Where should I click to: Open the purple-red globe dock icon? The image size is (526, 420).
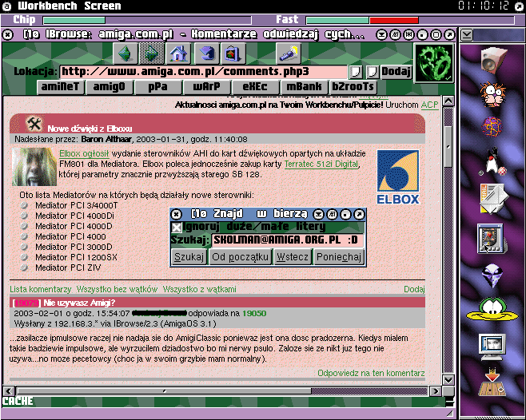tap(492, 127)
